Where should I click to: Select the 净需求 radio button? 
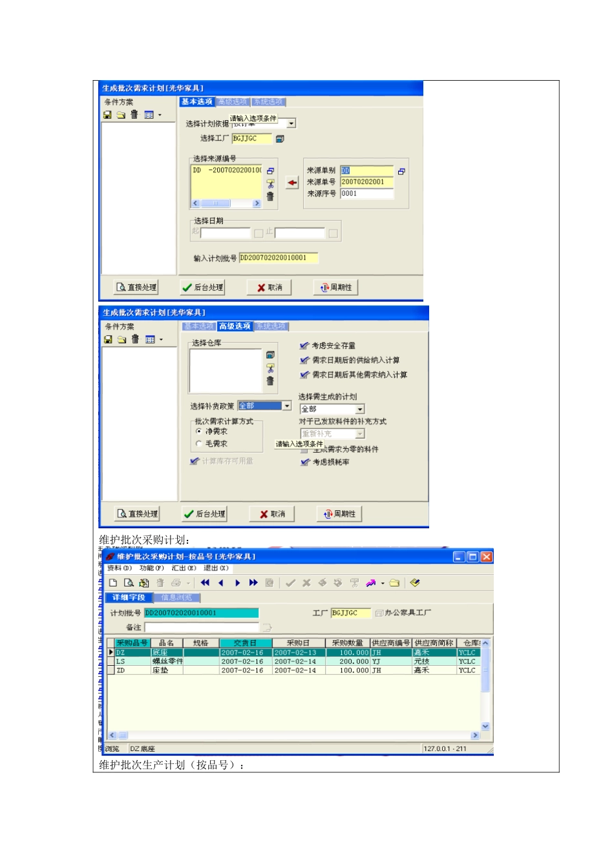[x=198, y=431]
